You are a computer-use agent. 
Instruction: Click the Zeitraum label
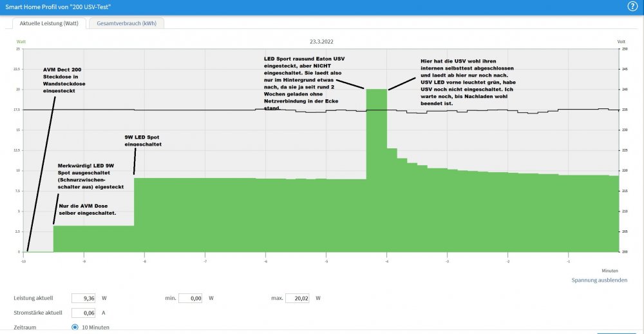click(24, 328)
